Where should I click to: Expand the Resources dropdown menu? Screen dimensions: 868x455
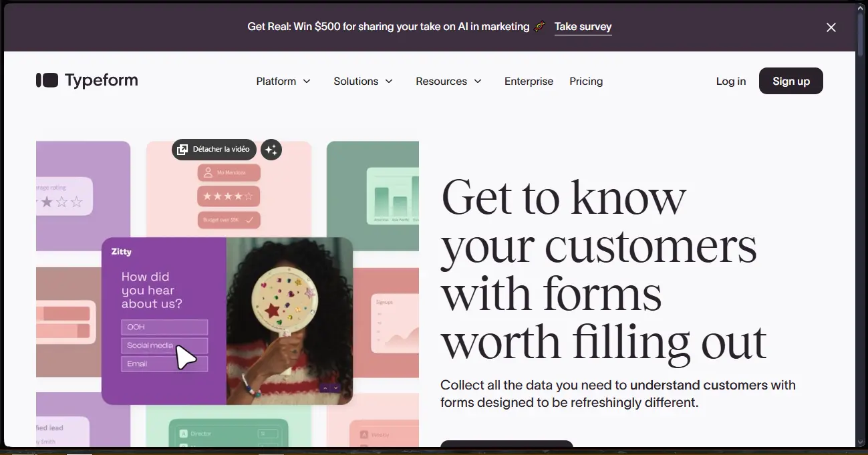448,81
